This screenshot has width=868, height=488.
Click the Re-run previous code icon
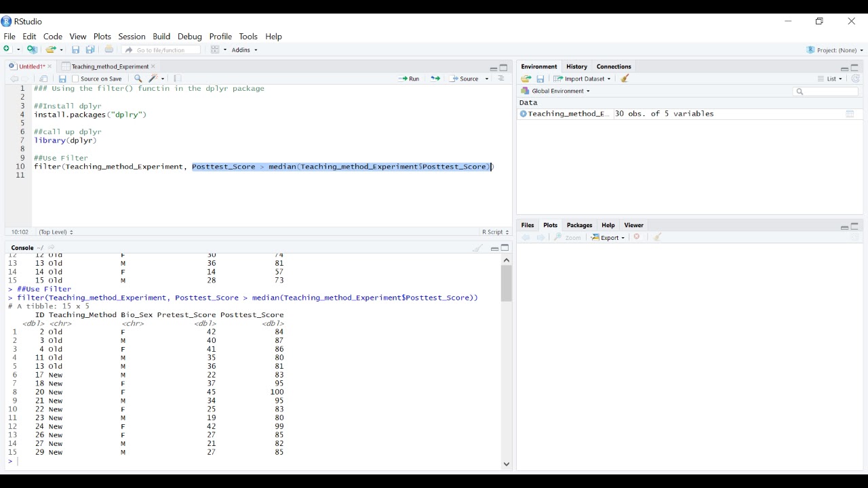435,79
